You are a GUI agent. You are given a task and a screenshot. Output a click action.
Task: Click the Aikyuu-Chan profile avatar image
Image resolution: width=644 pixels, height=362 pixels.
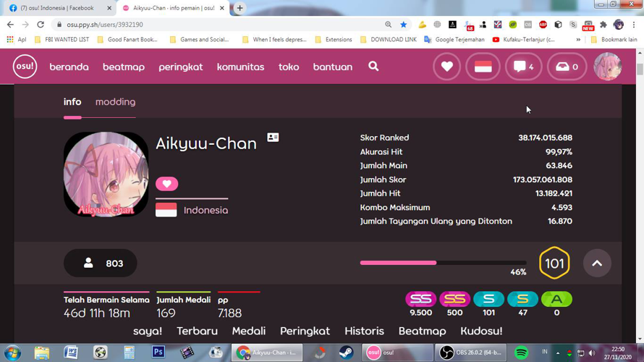[106, 174]
